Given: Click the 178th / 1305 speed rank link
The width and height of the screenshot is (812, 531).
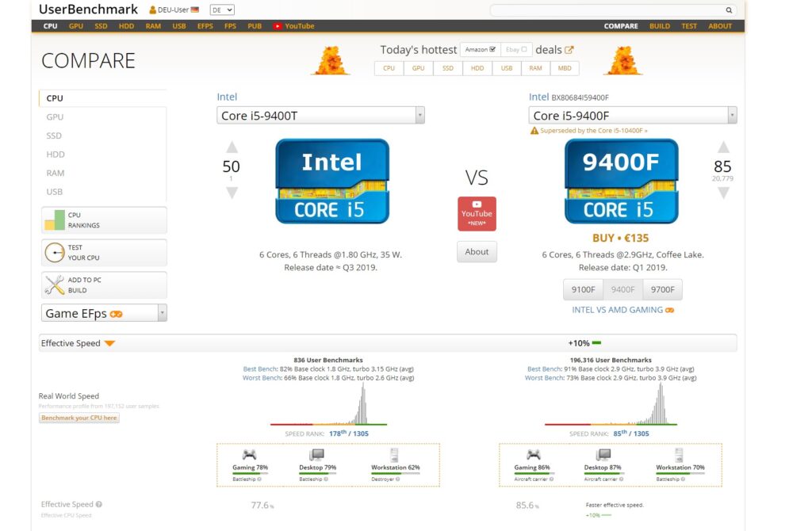Looking at the screenshot, I should (x=349, y=434).
